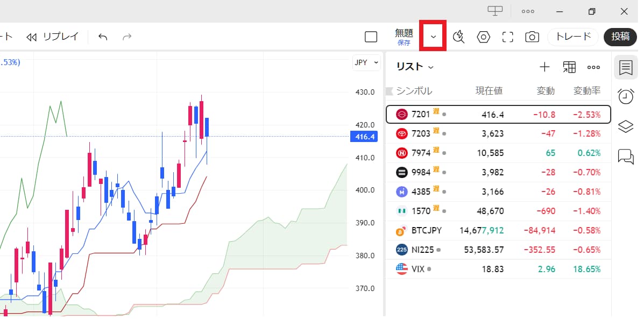Open the quick search magnifier icon
This screenshot has width=644, height=333.
click(x=458, y=37)
